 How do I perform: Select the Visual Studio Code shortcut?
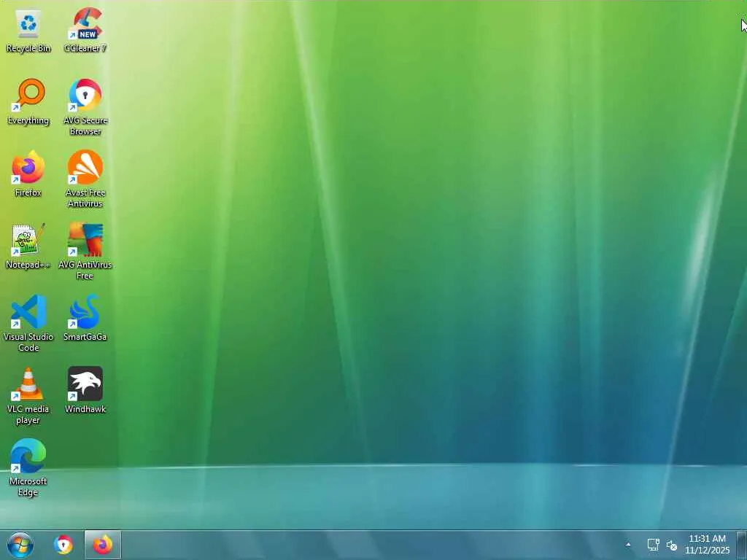(x=28, y=324)
